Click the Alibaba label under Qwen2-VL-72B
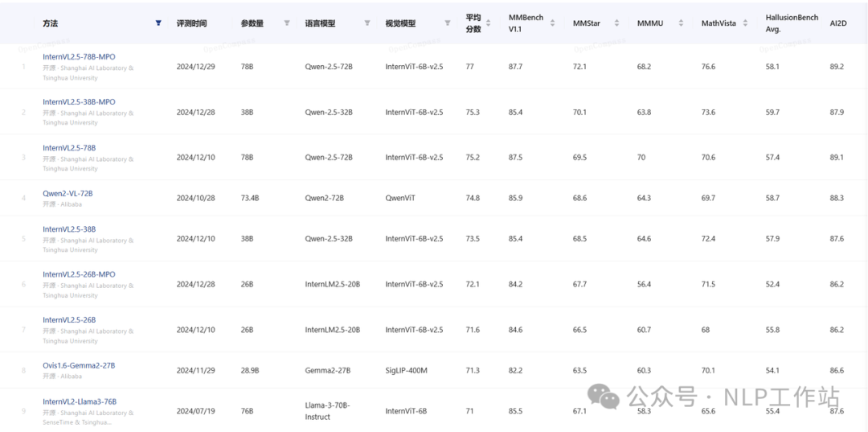This screenshot has width=868, height=432. [x=71, y=204]
